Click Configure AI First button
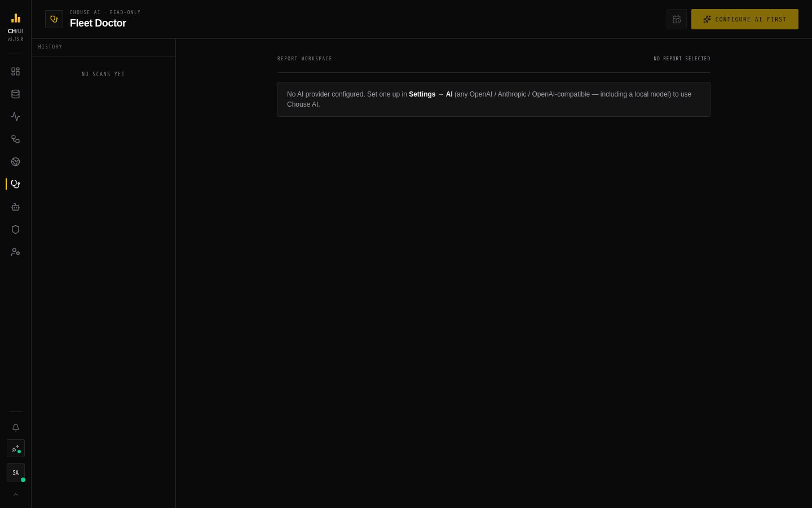The height and width of the screenshot is (508, 812). (745, 19)
